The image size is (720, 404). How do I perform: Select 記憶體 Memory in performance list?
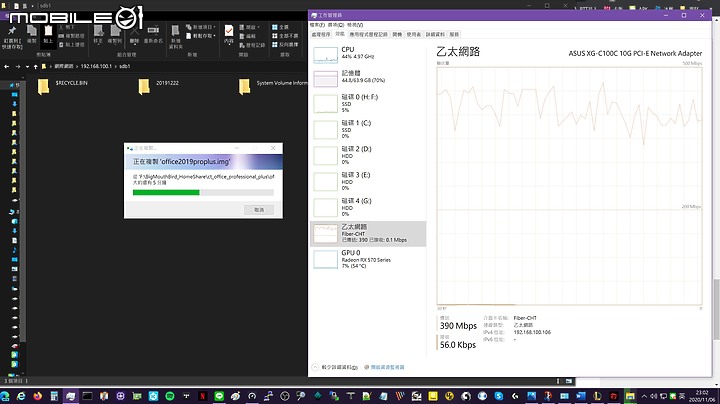pyautogui.click(x=368, y=77)
